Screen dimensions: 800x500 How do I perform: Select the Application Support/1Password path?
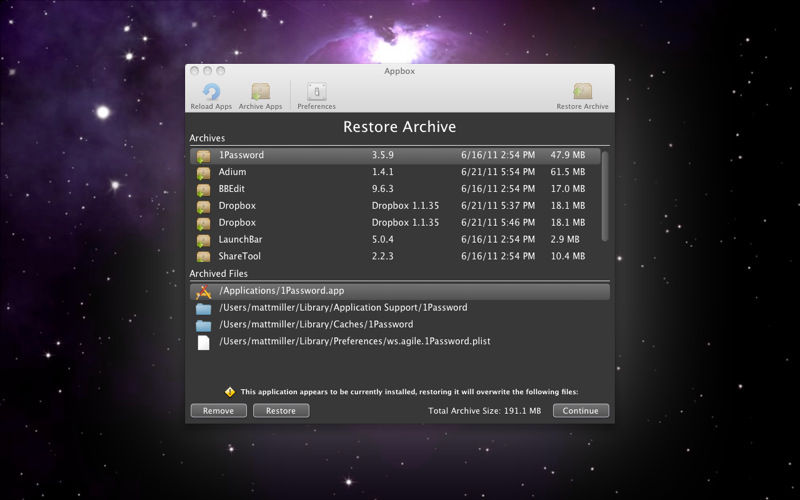coord(343,307)
